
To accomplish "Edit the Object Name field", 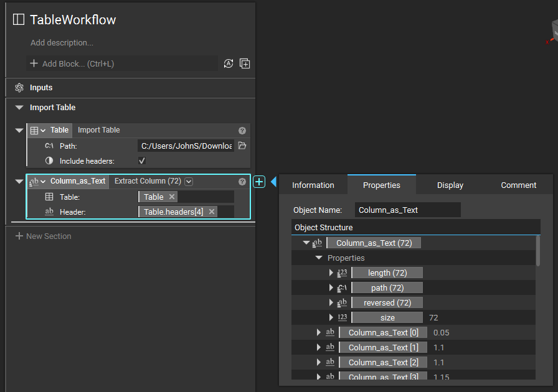I will coord(408,210).
